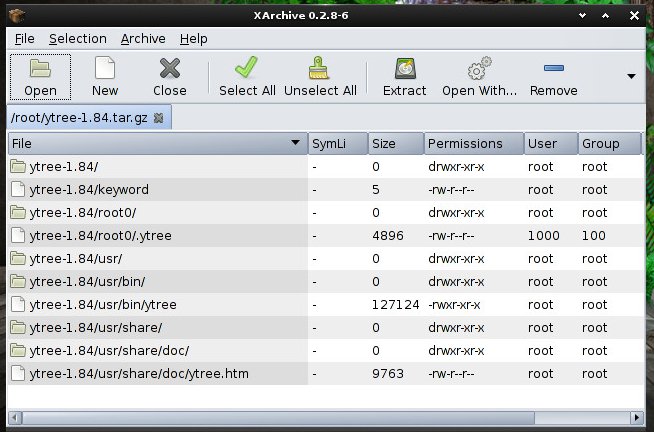Click the Open With gears icon
Screen dimensions: 654x432
pos(479,68)
